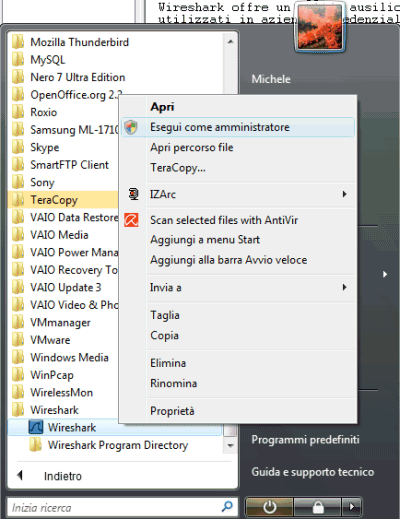400x519 pixels.
Task: Select Apri percorso file entry
Action: pyautogui.click(x=192, y=147)
